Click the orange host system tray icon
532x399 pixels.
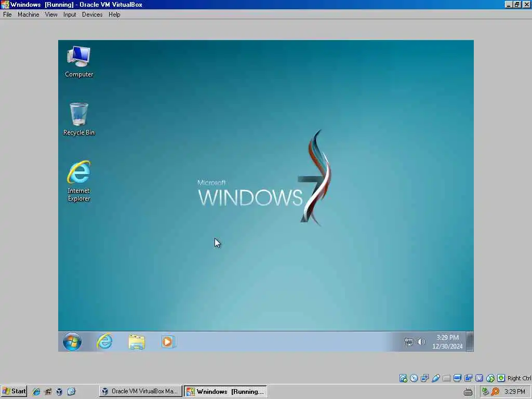[495, 392]
